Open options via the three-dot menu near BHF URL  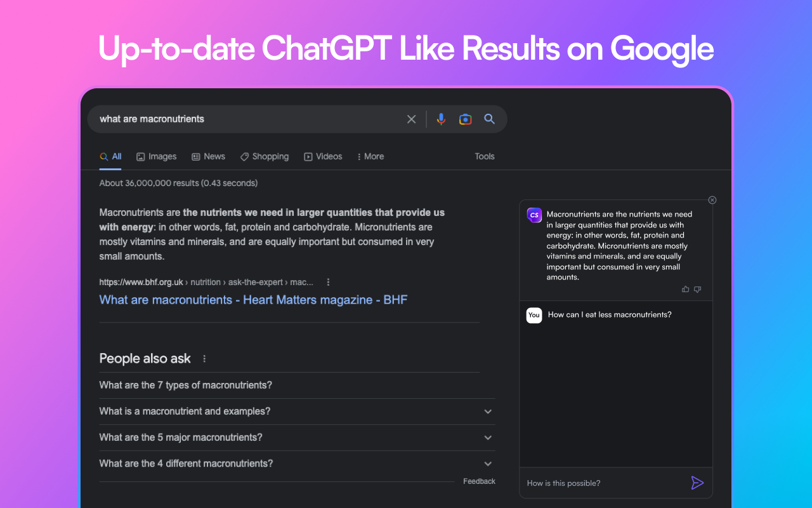pyautogui.click(x=328, y=281)
